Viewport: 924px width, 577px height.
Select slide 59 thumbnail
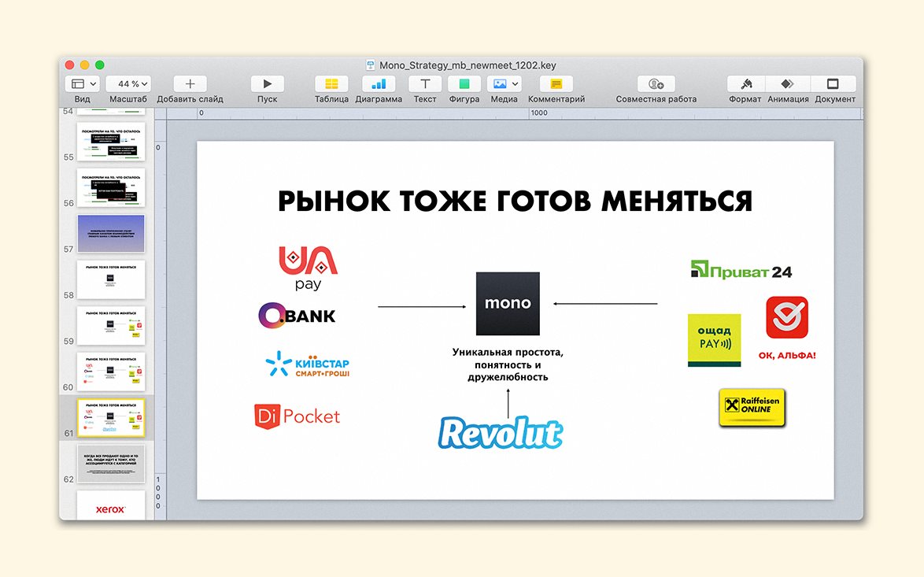pyautogui.click(x=111, y=325)
